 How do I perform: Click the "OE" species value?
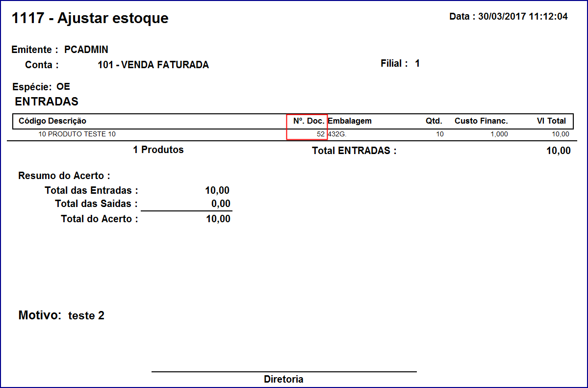[x=63, y=87]
